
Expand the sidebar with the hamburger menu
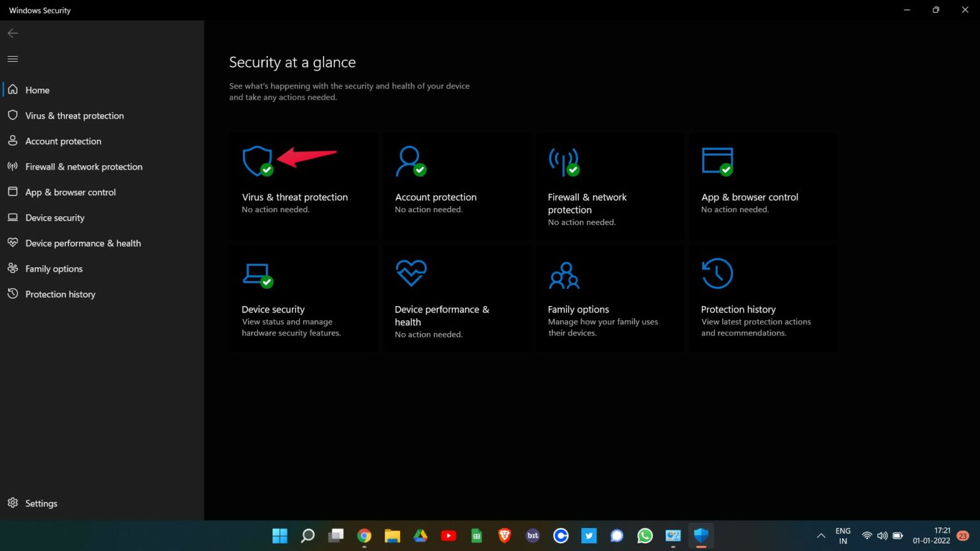click(x=12, y=58)
